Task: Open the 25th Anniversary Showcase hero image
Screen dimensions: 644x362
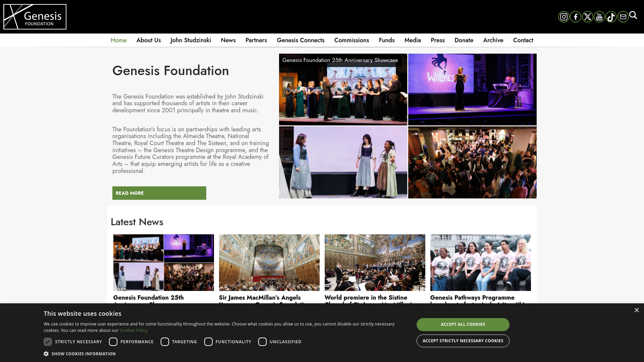Action: coord(408,126)
